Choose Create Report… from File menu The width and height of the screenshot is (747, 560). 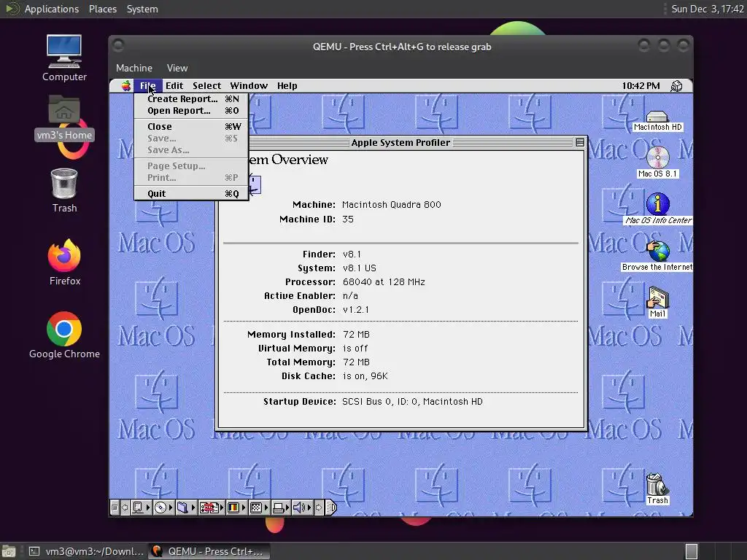[x=192, y=99]
